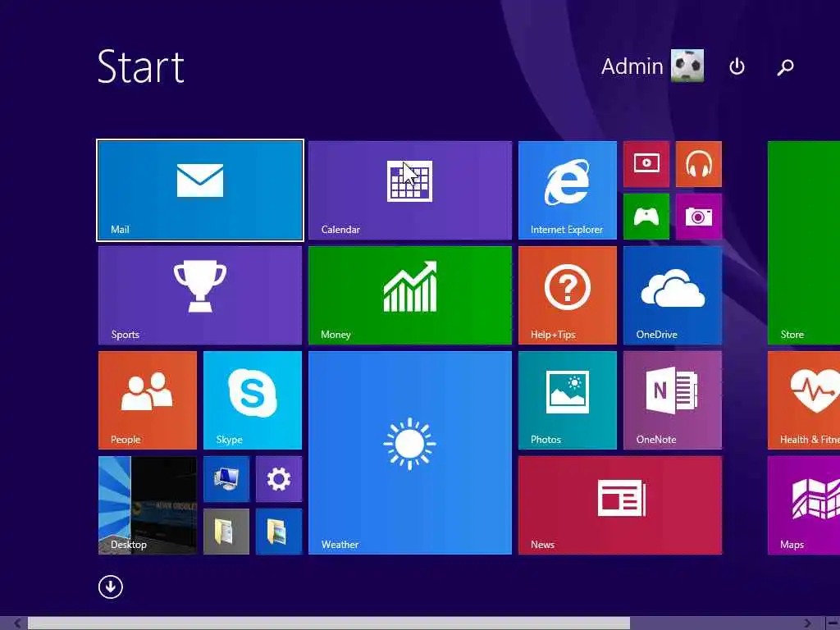Click the scrollbar right arrow
840x630 pixels.
tap(807, 623)
